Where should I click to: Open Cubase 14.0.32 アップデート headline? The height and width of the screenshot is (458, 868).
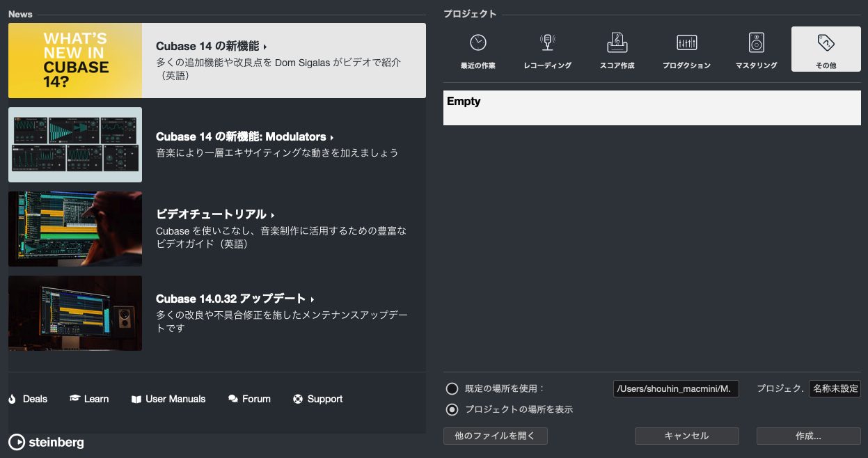(235, 299)
